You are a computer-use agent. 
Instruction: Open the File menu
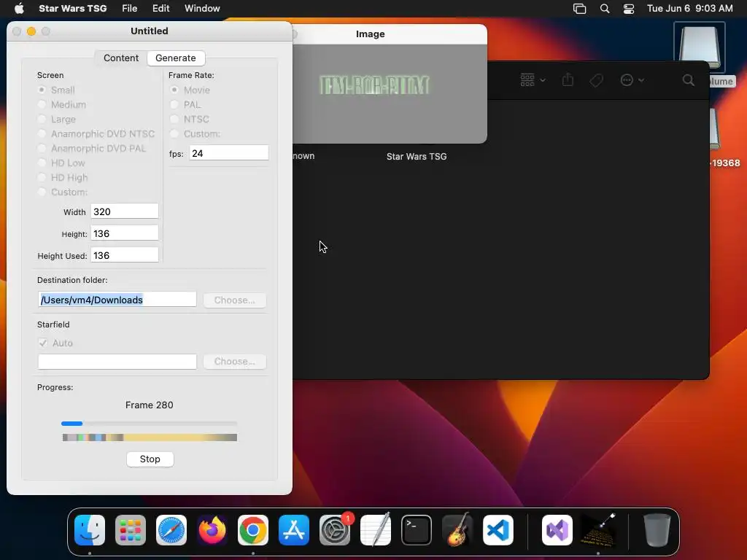[130, 8]
